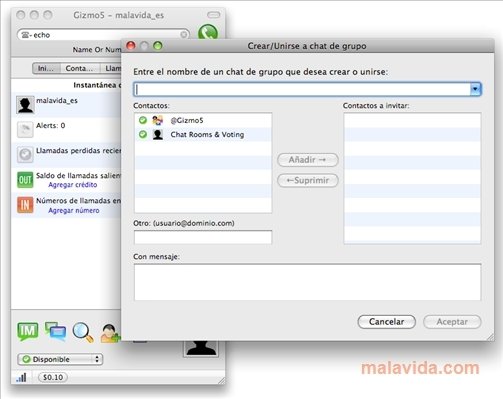Close the group chat dialog with red button
Viewport: 503px width, 399px height.
click(x=131, y=46)
